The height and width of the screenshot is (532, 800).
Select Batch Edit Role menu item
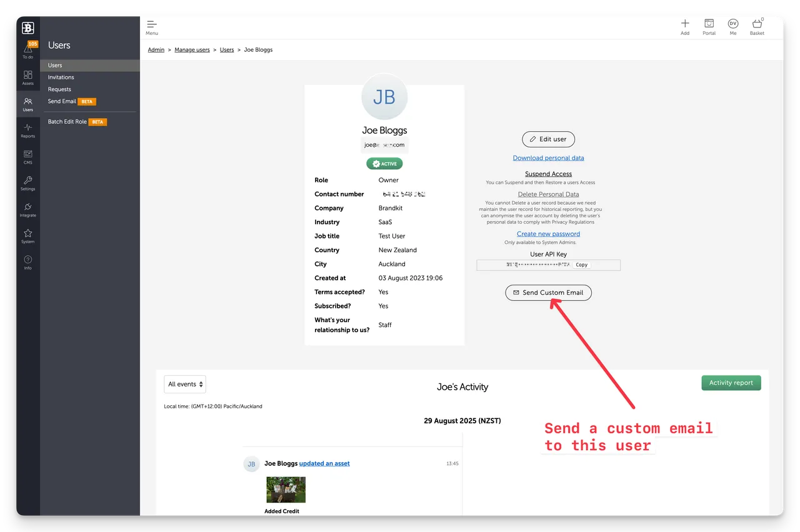click(x=67, y=122)
